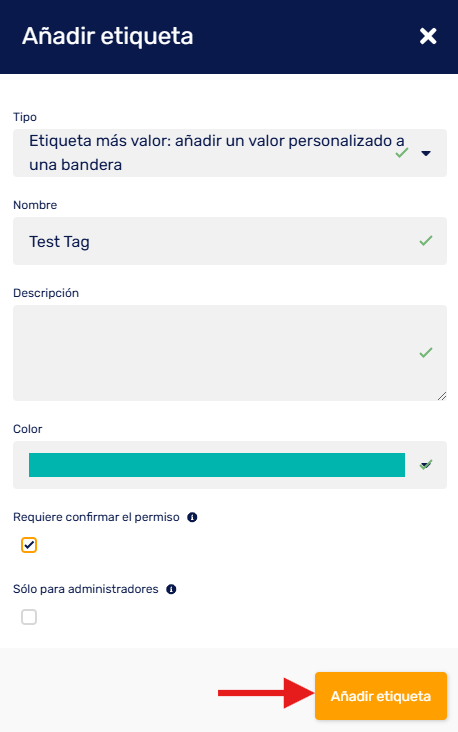Open the Tipo dropdown arrow
458x732 pixels.
[426, 153]
